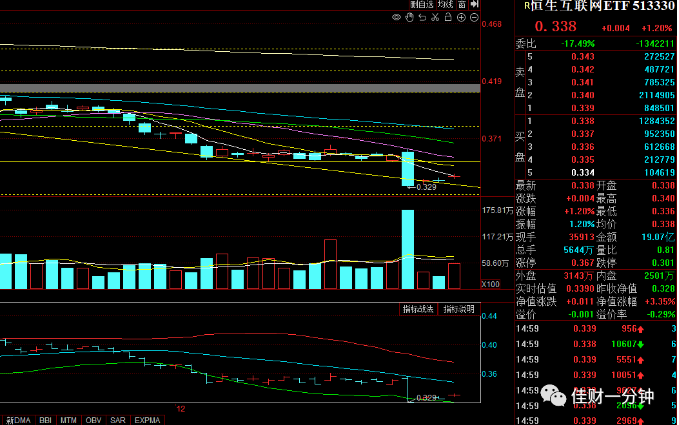Open the EXPMA indicator tab
This screenshot has width=679, height=425.
tap(147, 420)
